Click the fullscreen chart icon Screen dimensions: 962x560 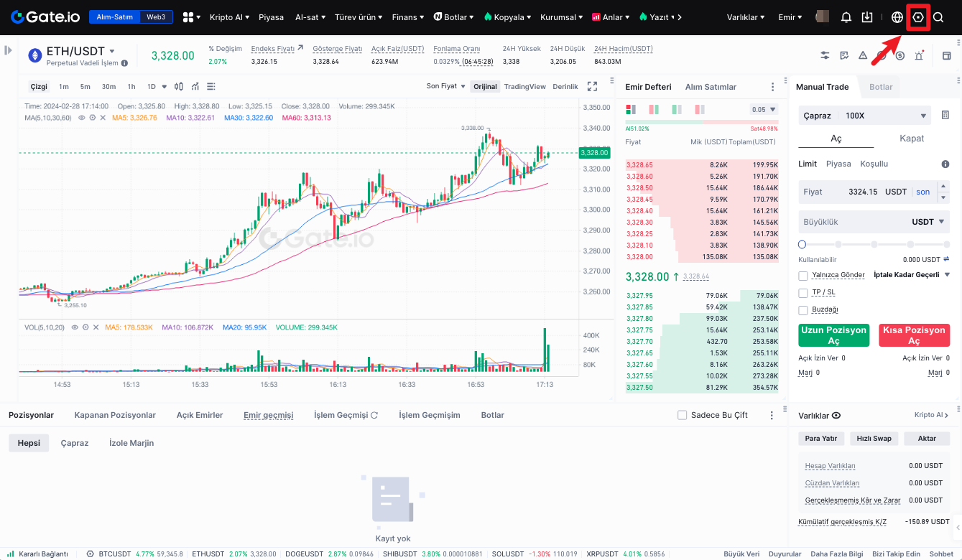coord(592,87)
